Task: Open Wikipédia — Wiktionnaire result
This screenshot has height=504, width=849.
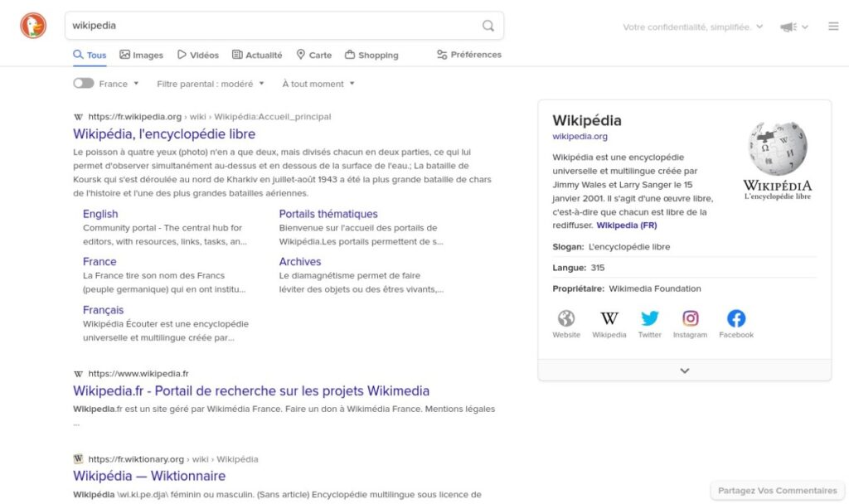Action: 149,476
